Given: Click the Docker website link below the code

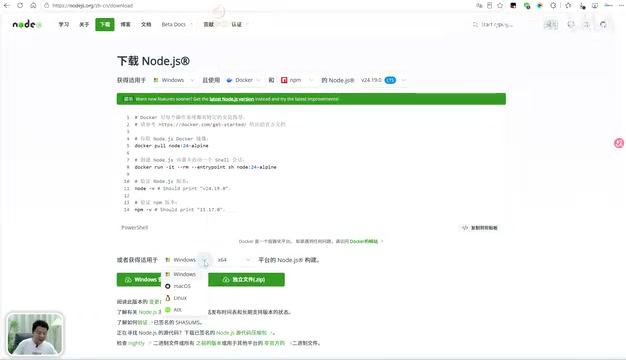Looking at the screenshot, I should 364,241.
